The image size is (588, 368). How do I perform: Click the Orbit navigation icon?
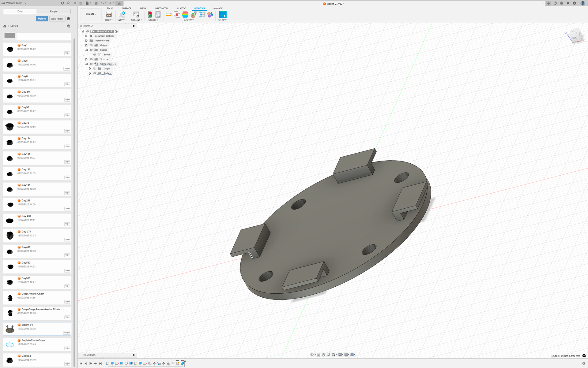coord(312,355)
